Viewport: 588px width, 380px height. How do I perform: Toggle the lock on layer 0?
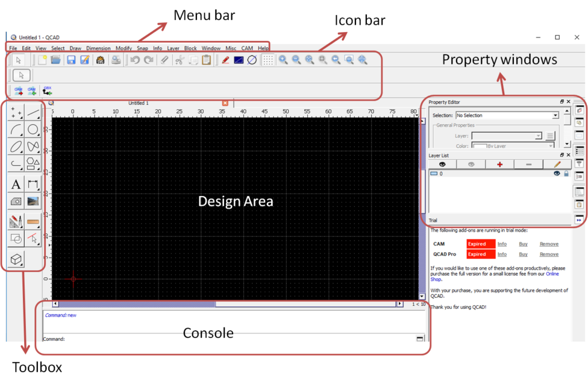pos(566,173)
